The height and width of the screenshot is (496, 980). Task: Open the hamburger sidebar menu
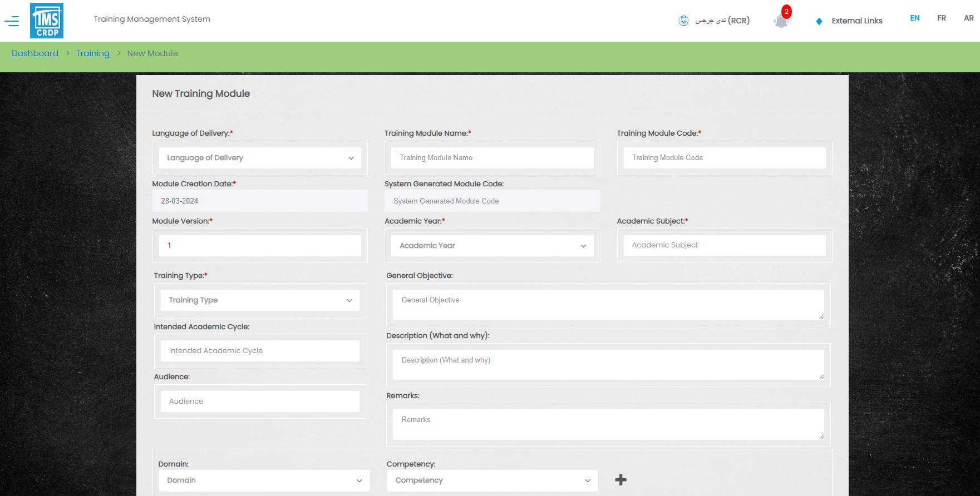pos(12,22)
